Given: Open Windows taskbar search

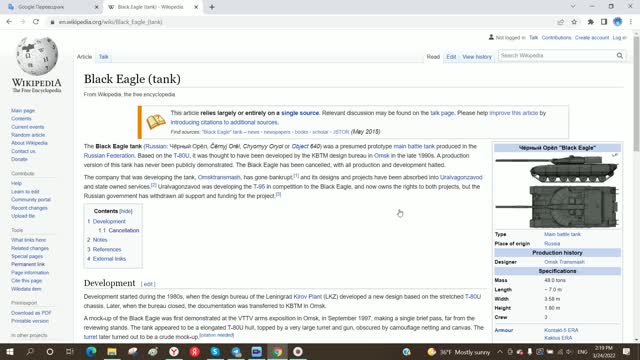Looking at the screenshot, I should click(x=30, y=351).
